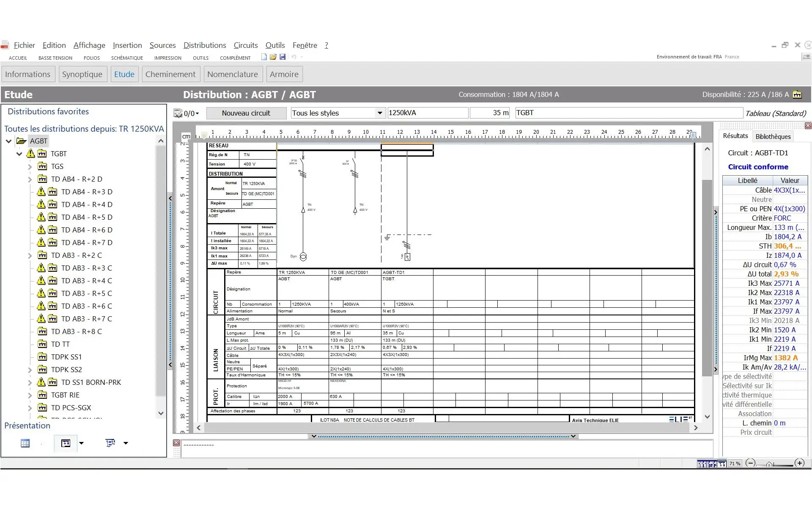This screenshot has height=508, width=812.
Task: Collapse the TGBT tree node
Action: (x=19, y=154)
